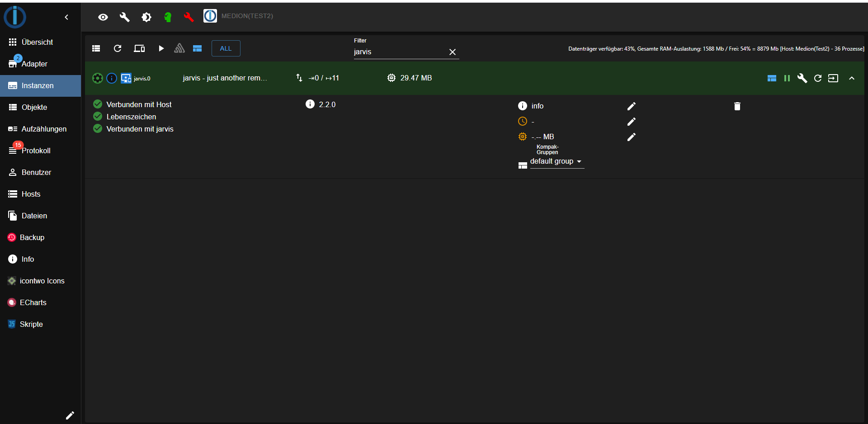
Task: Edit the info log level
Action: pos(632,106)
